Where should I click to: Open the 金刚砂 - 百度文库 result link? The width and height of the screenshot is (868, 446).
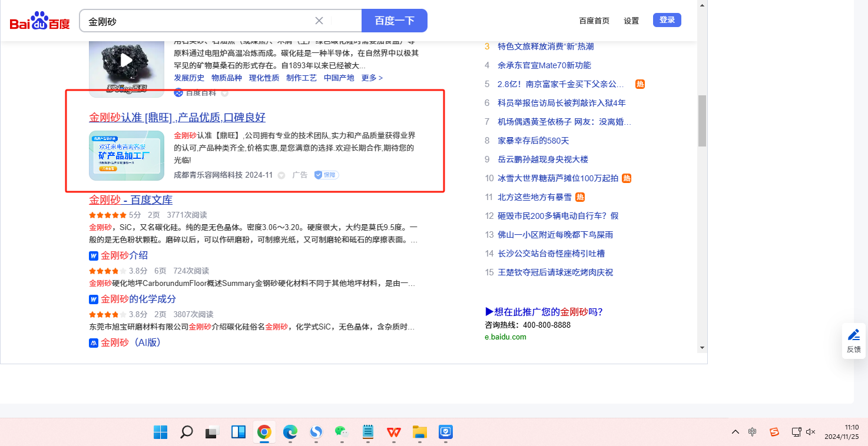click(131, 199)
